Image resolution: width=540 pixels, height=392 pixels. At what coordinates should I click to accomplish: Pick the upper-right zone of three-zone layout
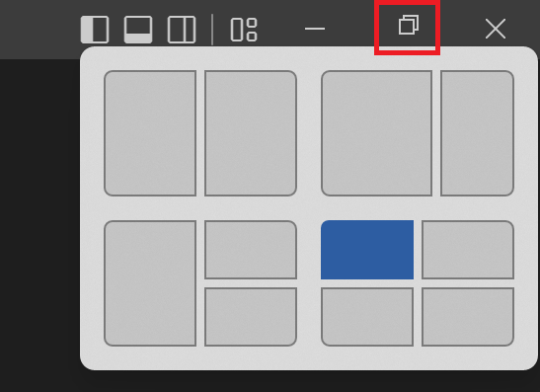point(251,250)
